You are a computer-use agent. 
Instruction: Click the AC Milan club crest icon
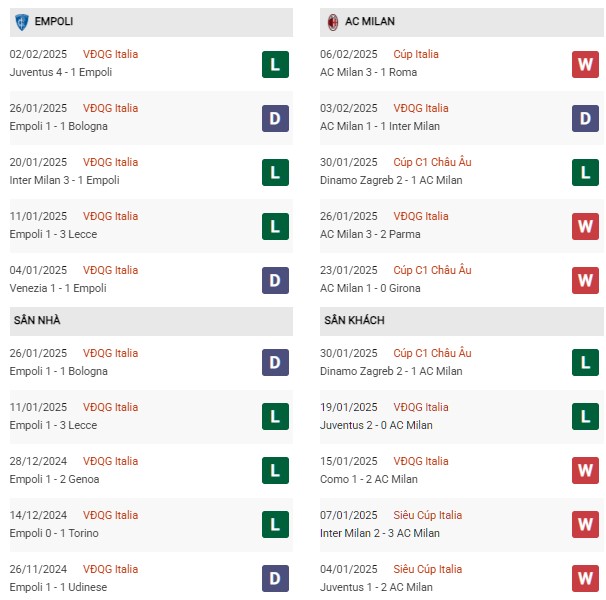333,22
